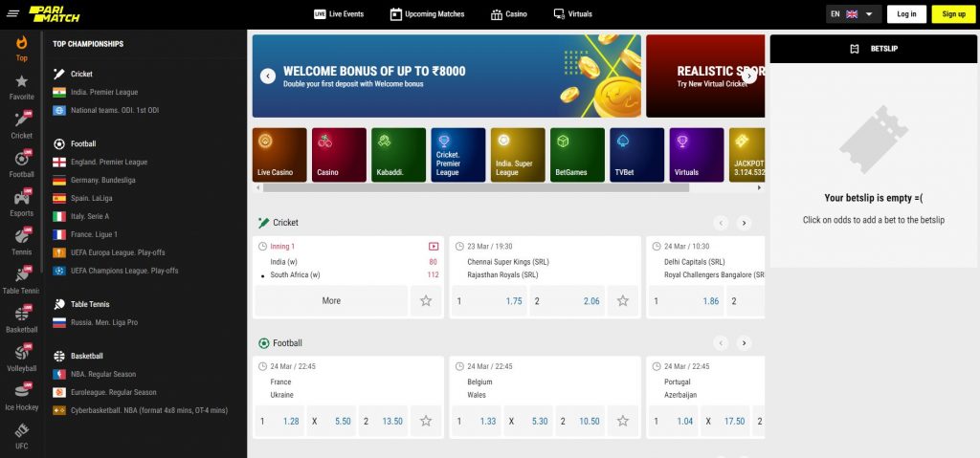Image resolution: width=980 pixels, height=458 pixels.
Task: Open the EN language dropdown
Action: pos(853,13)
